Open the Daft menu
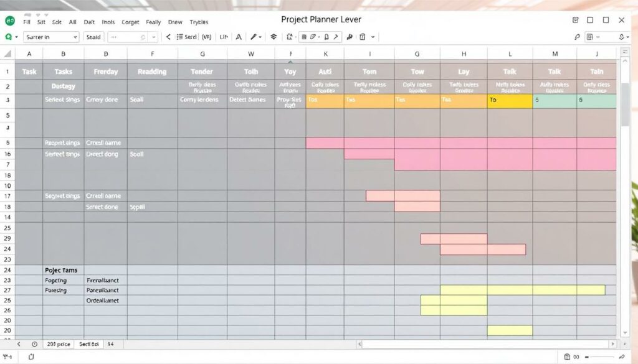The image size is (638, 364). (x=89, y=22)
